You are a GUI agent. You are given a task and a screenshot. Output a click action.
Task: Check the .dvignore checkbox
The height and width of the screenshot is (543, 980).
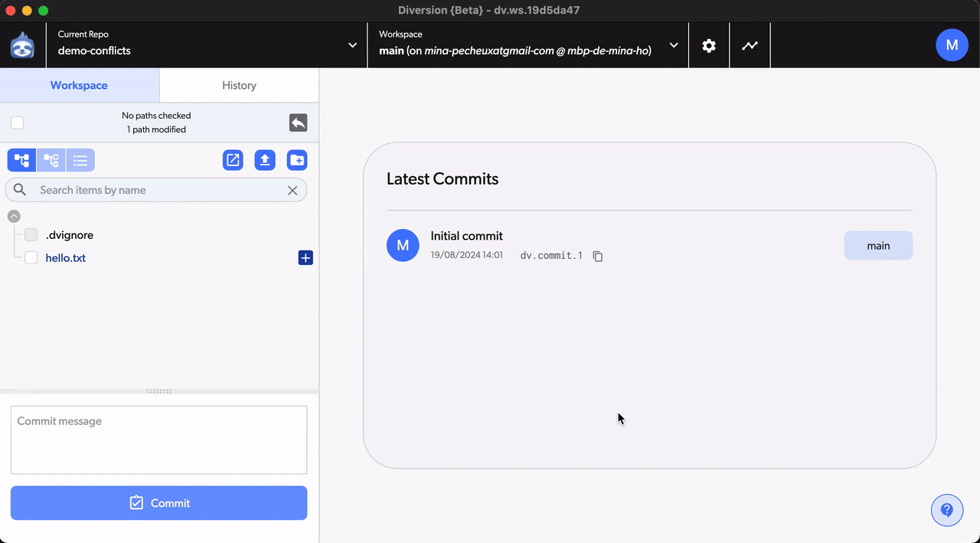pyautogui.click(x=31, y=235)
